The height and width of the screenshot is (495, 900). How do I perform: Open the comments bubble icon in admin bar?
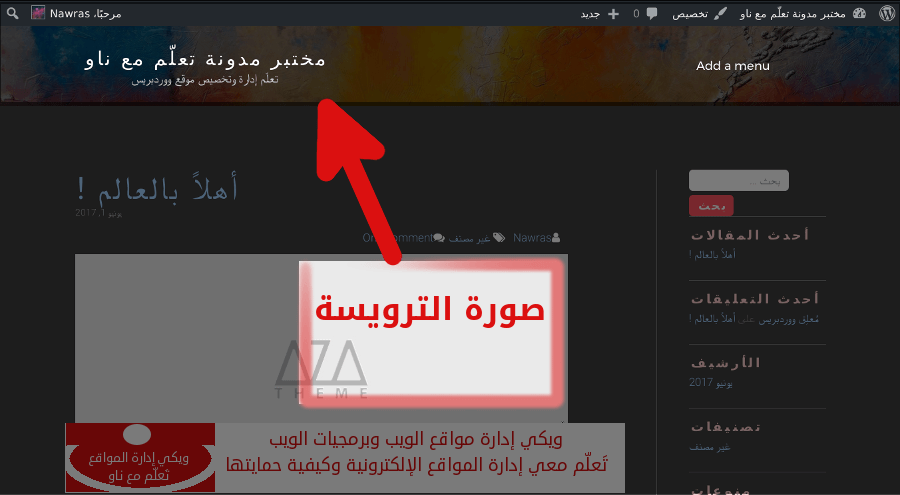[x=652, y=13]
